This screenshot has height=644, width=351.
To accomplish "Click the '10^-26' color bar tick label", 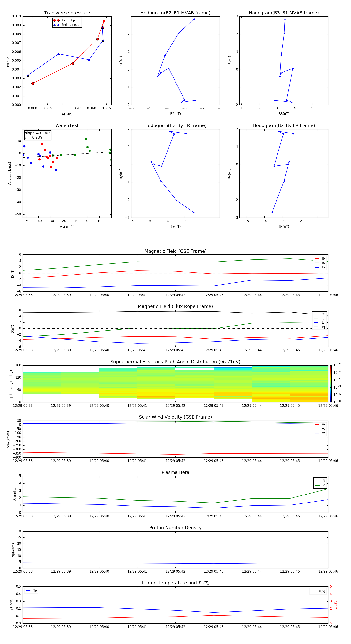I will tap(338, 365).
